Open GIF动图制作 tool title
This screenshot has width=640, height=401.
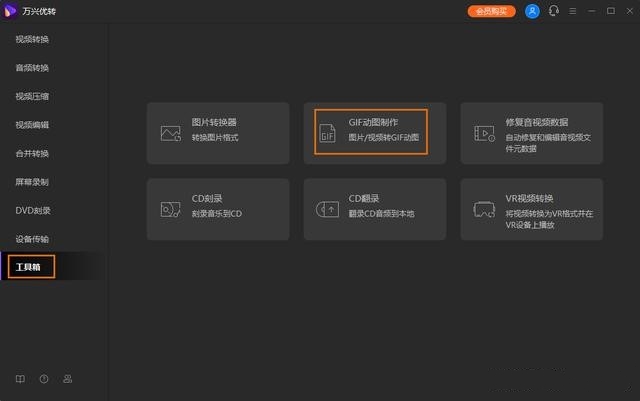373,122
